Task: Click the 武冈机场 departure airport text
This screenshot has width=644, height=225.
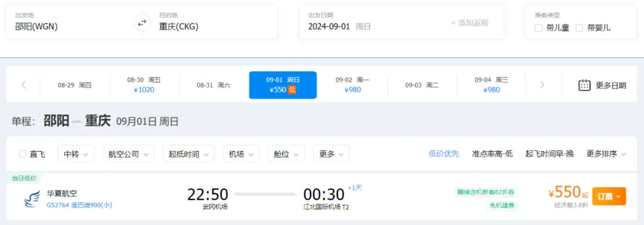Action: point(215,207)
